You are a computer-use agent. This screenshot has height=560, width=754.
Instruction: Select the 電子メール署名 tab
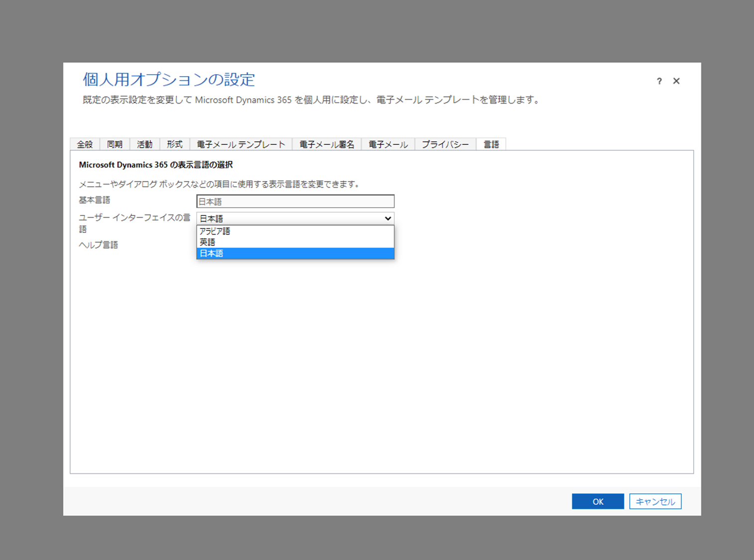click(x=327, y=144)
